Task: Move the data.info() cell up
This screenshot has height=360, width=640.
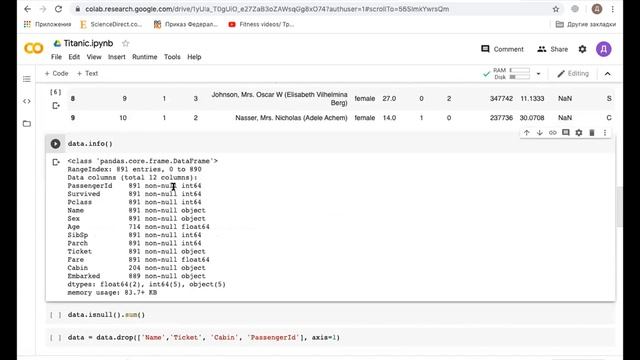Action: 527,133
